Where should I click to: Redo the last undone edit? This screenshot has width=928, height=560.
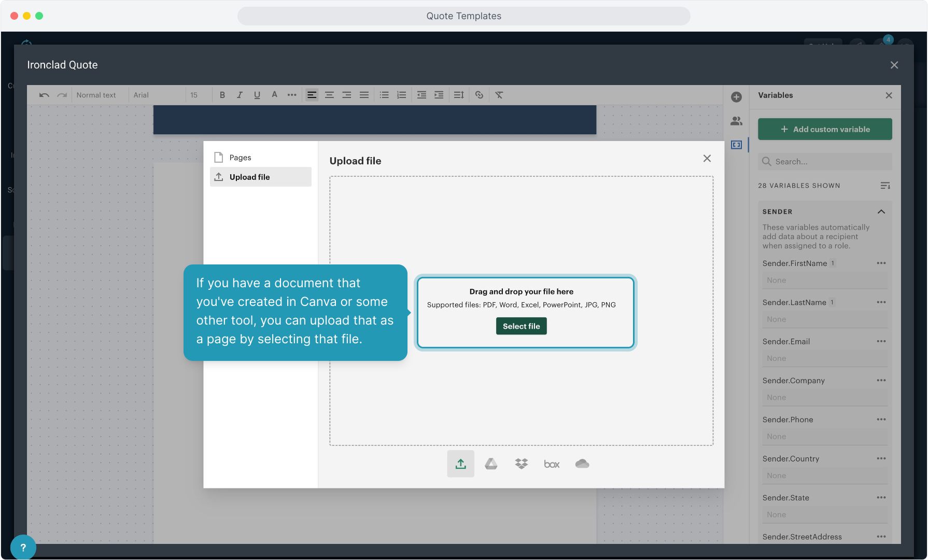pyautogui.click(x=62, y=95)
